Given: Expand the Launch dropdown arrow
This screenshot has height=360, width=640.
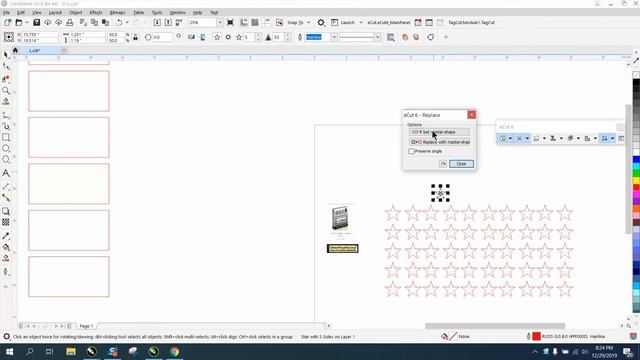Looking at the screenshot, I should coord(361,22).
